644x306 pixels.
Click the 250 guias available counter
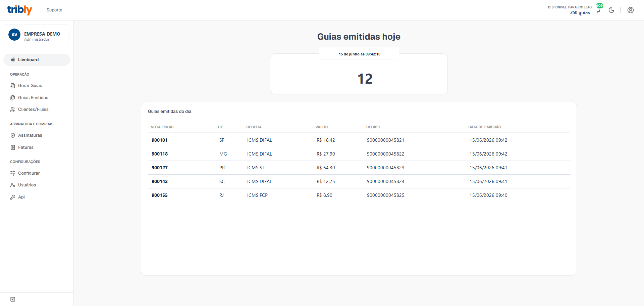(x=580, y=13)
